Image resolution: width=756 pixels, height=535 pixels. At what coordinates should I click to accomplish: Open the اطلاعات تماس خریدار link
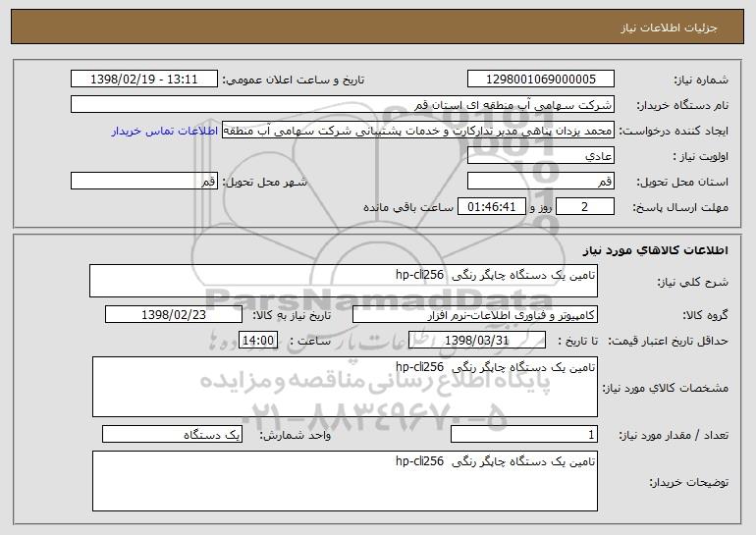click(165, 131)
